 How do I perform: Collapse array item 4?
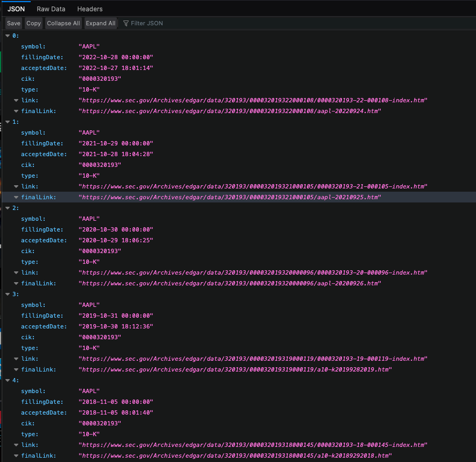[8, 381]
